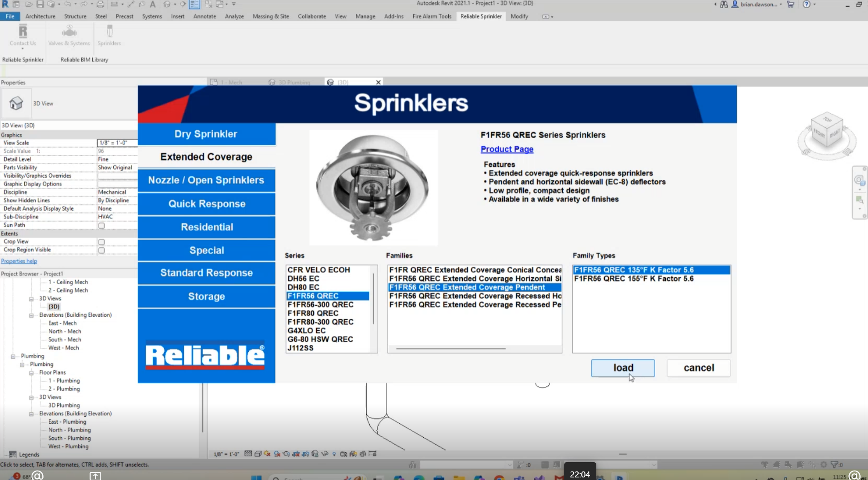Click the Text tool icon in quick access toolbar
The height and width of the screenshot is (480, 868).
[x=152, y=4]
